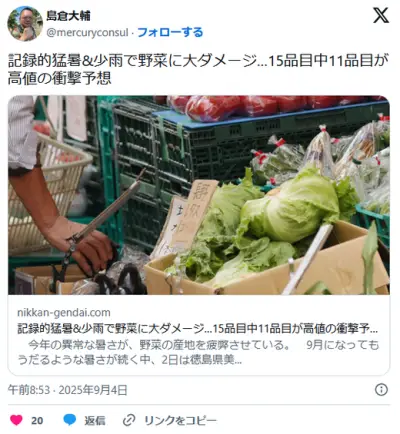
Task: Open the 午前8:53 · 2025年9月4日 timestamp
Action: 68,390
